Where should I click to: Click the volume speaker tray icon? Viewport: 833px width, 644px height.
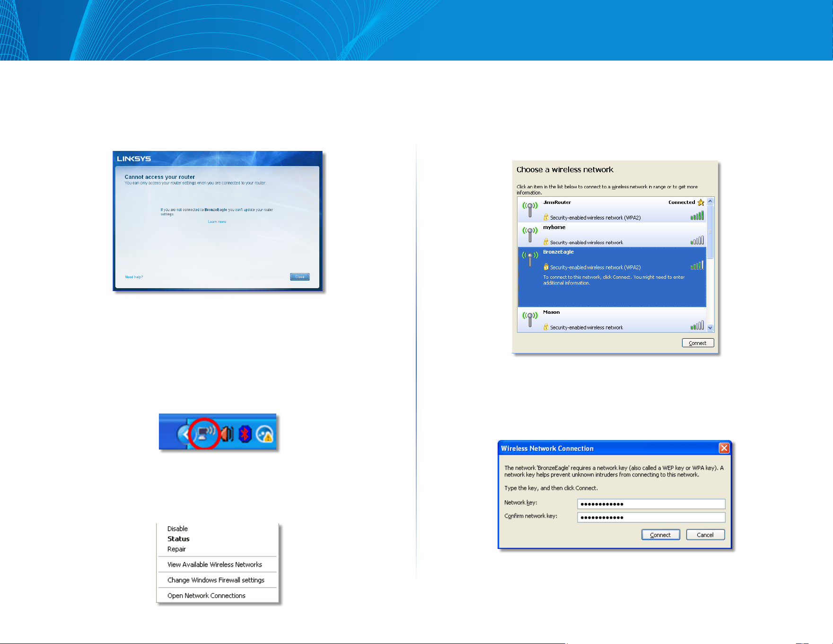coord(227,433)
